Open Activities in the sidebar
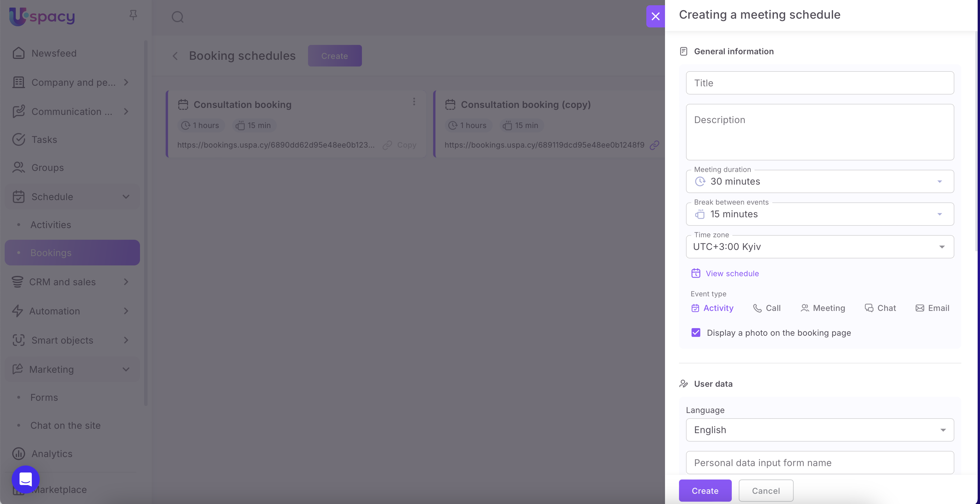Screen dimensions: 980x504 50,225
